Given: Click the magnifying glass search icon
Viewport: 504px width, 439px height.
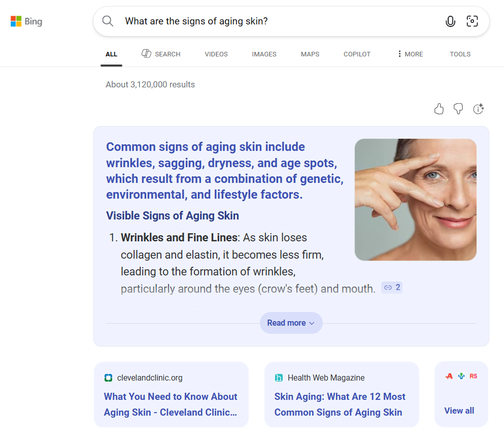Looking at the screenshot, I should 108,21.
